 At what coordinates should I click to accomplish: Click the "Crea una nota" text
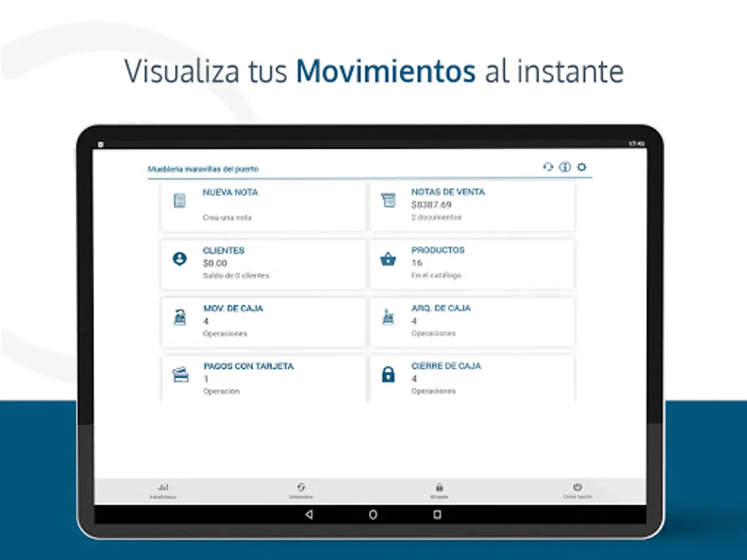pos(227,218)
